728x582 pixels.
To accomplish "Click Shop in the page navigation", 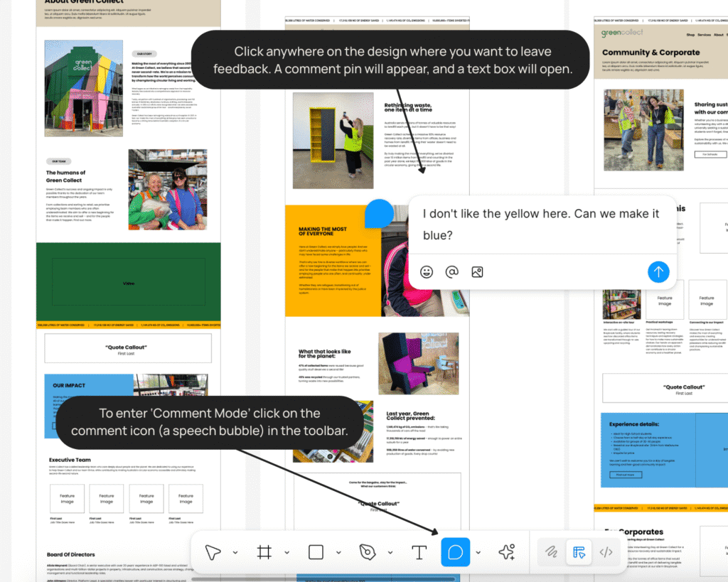I will click(690, 35).
